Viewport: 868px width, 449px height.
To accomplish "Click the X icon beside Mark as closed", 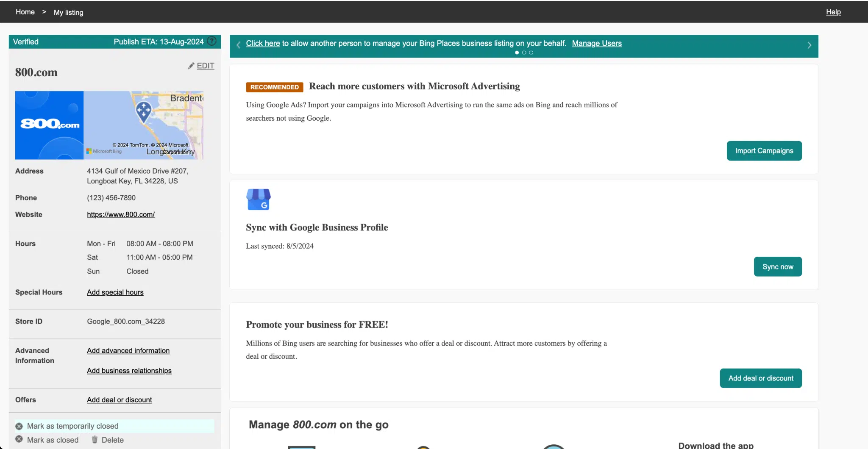I will pos(19,439).
